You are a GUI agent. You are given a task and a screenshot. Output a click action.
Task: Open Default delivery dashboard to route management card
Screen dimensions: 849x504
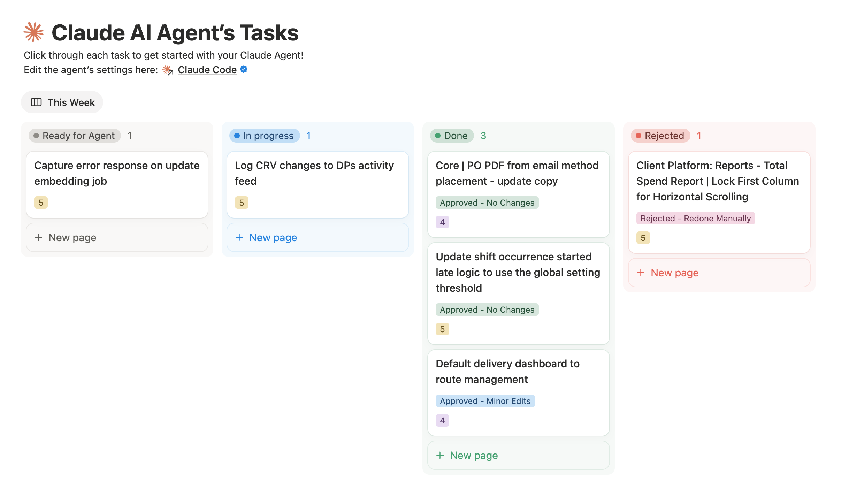click(519, 393)
